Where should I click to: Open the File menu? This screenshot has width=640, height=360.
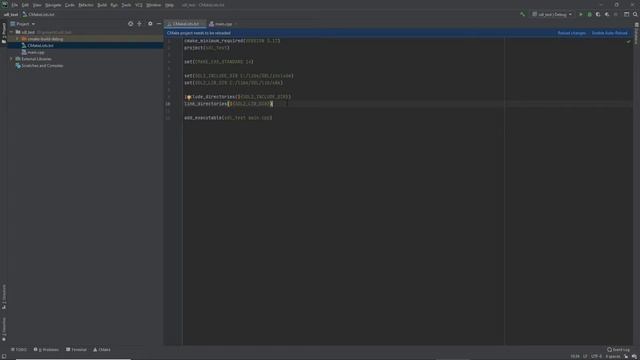[x=15, y=5]
